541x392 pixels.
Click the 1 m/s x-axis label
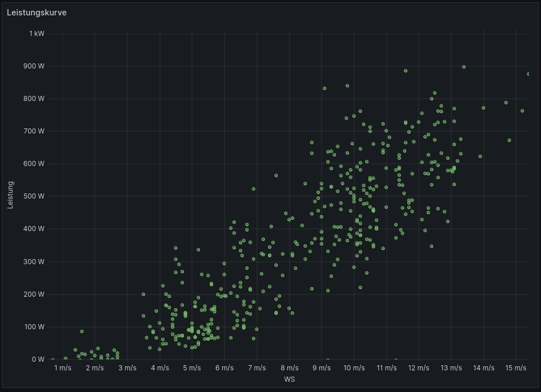coord(63,368)
